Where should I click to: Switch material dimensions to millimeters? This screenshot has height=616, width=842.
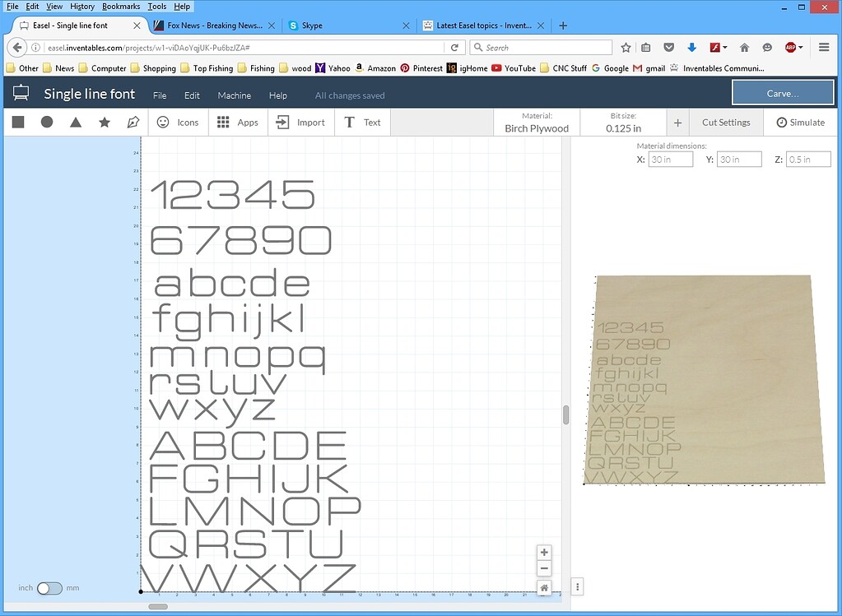coord(49,587)
